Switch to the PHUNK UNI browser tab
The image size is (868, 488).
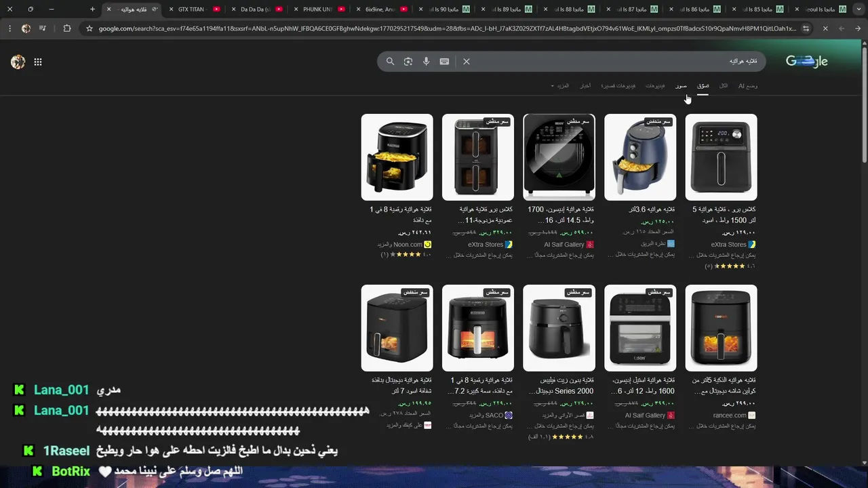pyautogui.click(x=319, y=9)
